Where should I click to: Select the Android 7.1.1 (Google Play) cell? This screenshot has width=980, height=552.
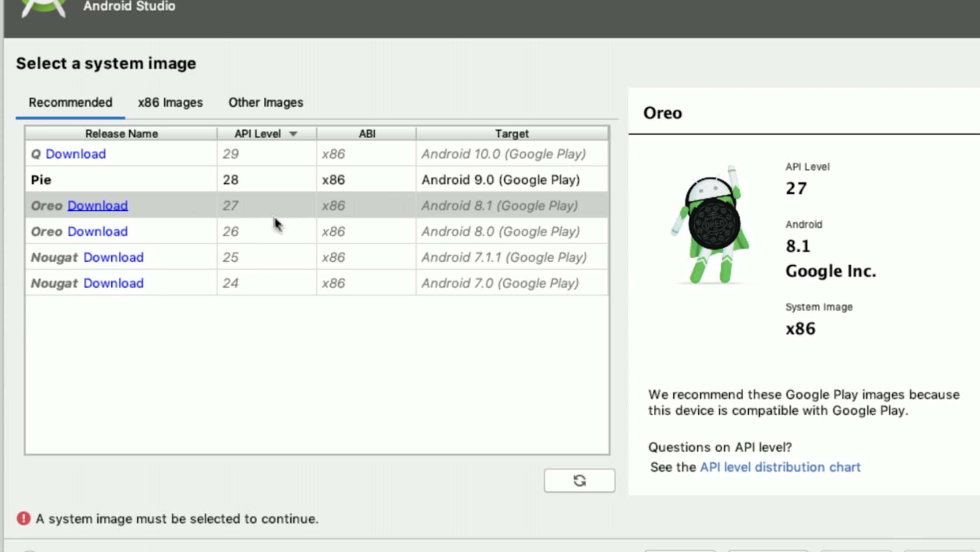coord(512,257)
